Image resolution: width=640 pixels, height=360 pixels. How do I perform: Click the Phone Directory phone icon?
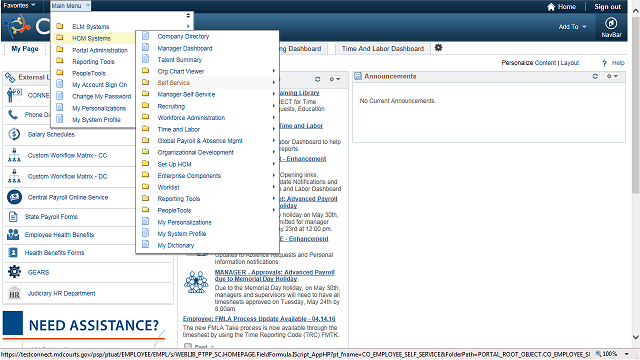point(13,115)
